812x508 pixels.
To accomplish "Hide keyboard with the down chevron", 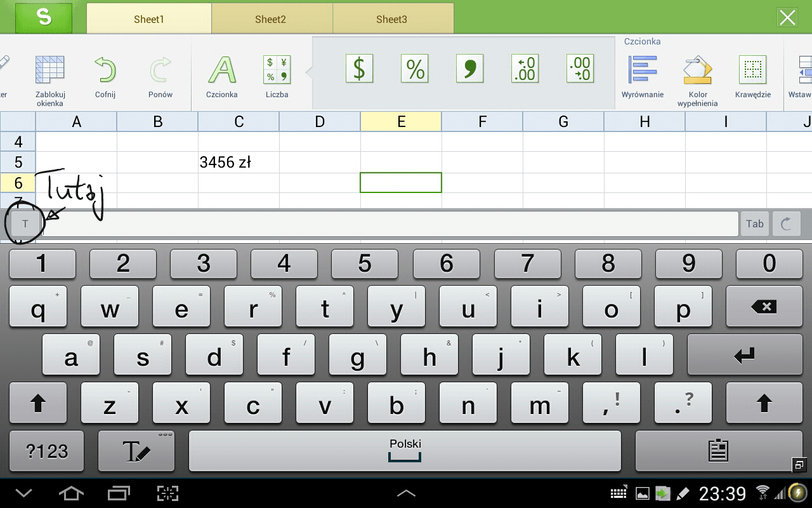I will click(x=23, y=493).
